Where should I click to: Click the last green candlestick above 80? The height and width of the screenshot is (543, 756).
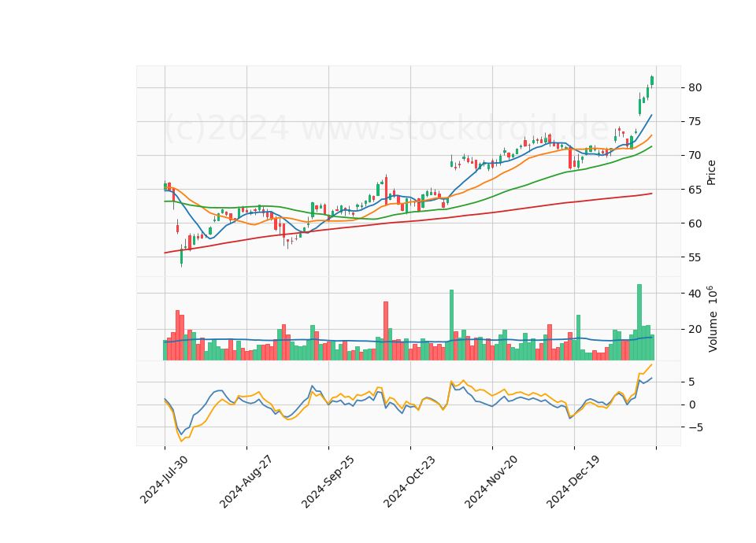point(652,80)
